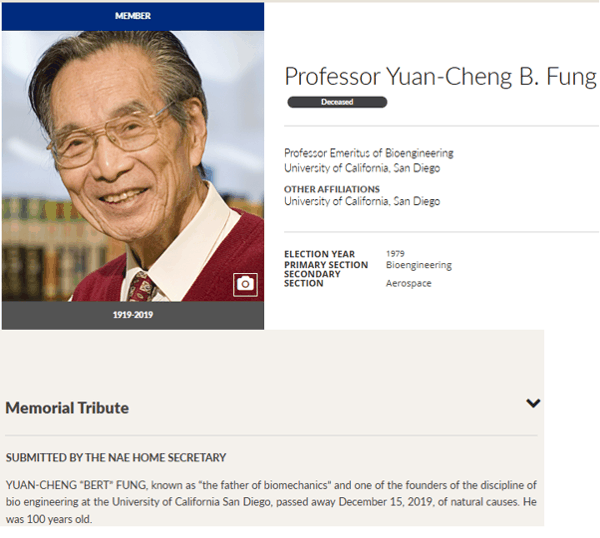Click University of California, San Diego under job title
The image size is (600, 538).
tap(362, 168)
